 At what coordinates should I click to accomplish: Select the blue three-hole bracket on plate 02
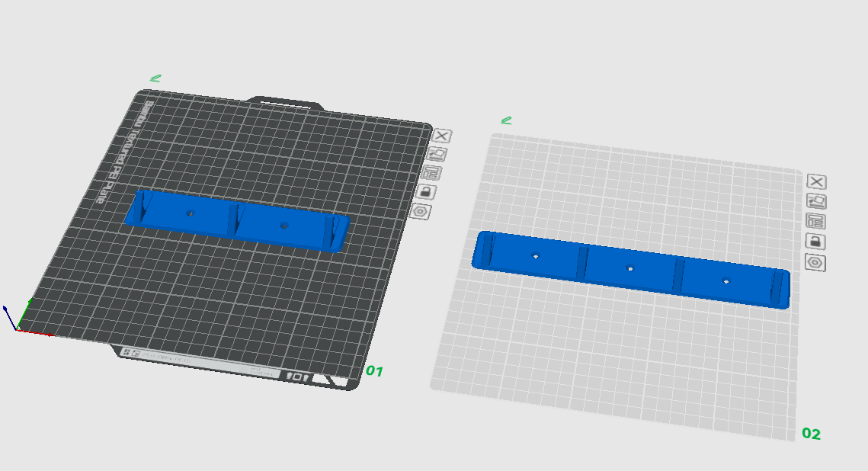coord(631,270)
